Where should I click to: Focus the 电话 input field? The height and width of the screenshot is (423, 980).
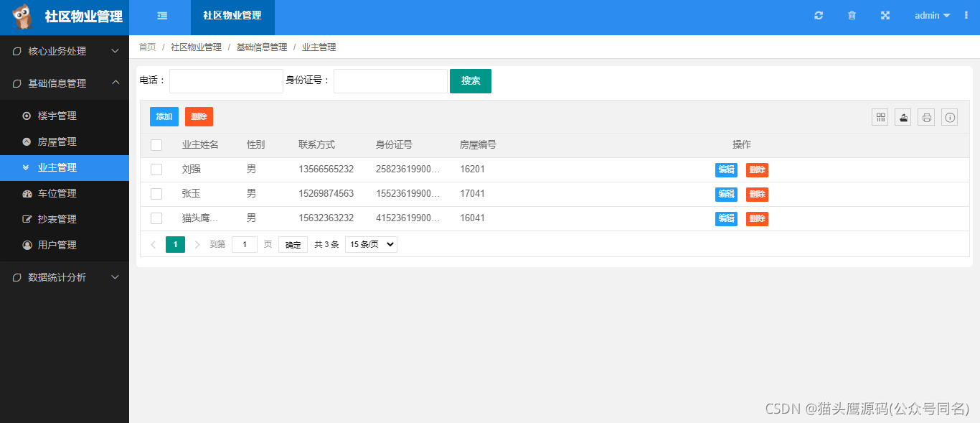coord(226,81)
